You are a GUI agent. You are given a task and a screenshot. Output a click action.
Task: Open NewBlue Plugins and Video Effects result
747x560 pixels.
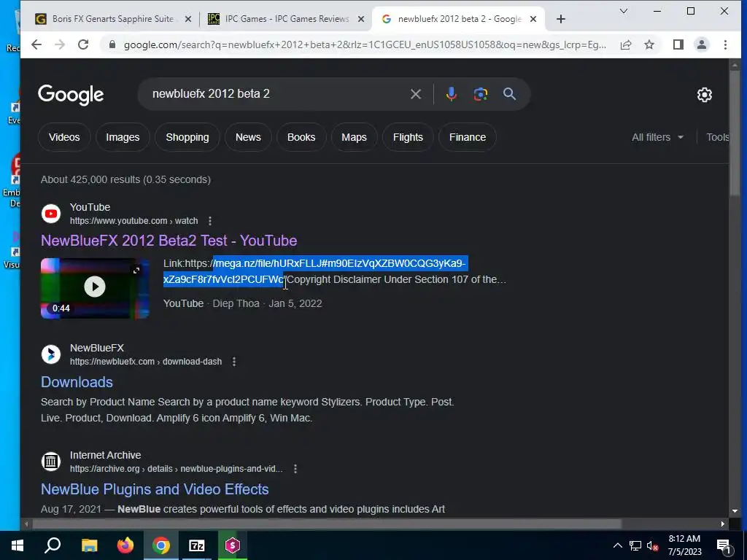(x=155, y=489)
